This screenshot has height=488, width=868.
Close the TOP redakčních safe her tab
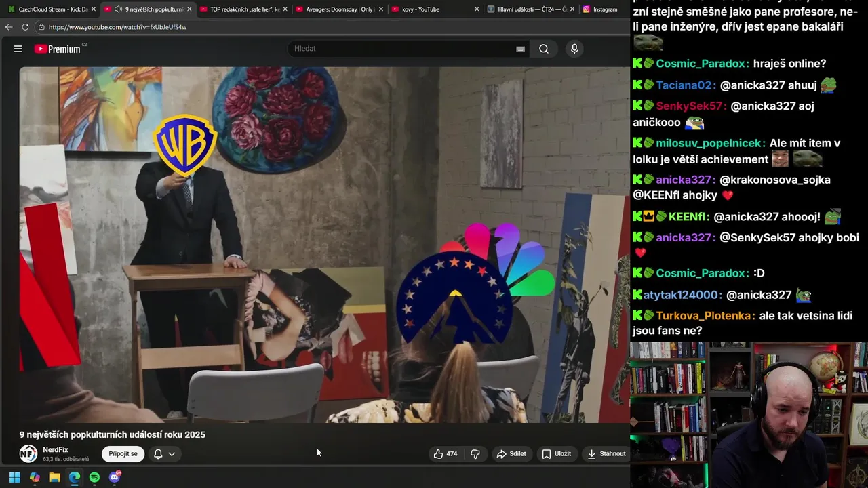coord(285,9)
